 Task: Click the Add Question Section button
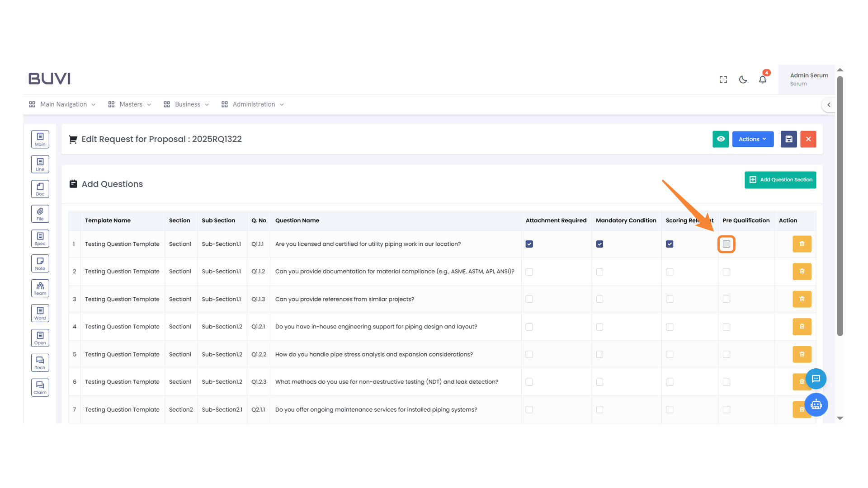tap(780, 180)
